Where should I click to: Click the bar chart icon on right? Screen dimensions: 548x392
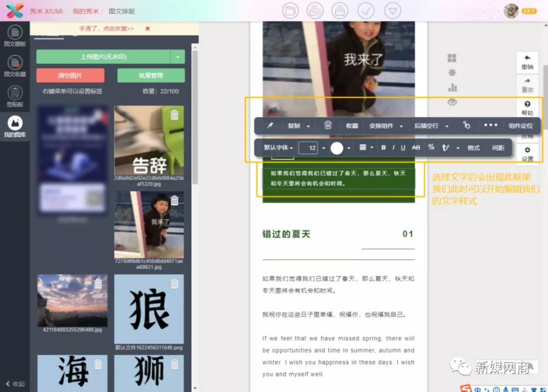coord(452,87)
